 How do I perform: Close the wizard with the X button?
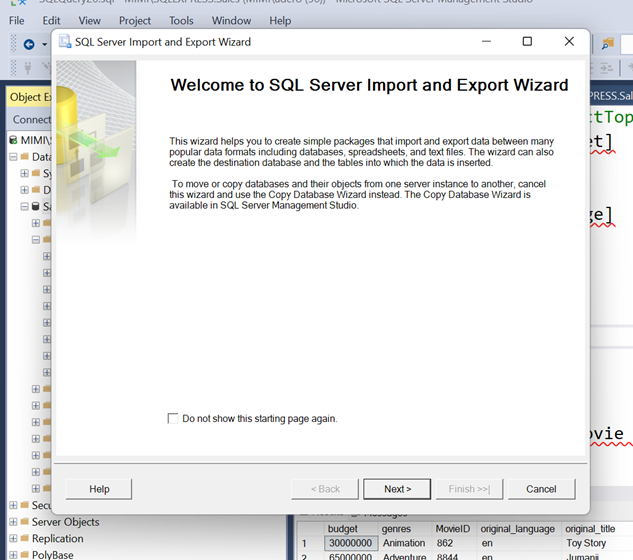point(569,41)
